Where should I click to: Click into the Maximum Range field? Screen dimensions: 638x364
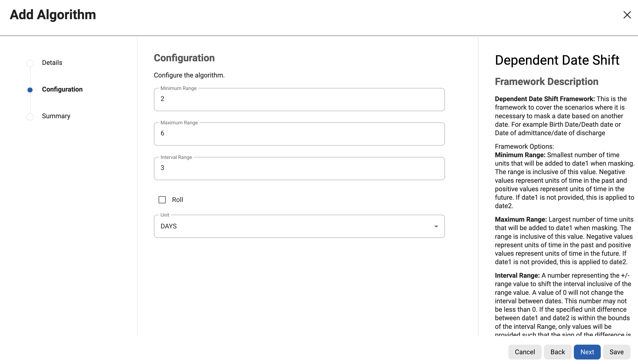[x=299, y=134]
